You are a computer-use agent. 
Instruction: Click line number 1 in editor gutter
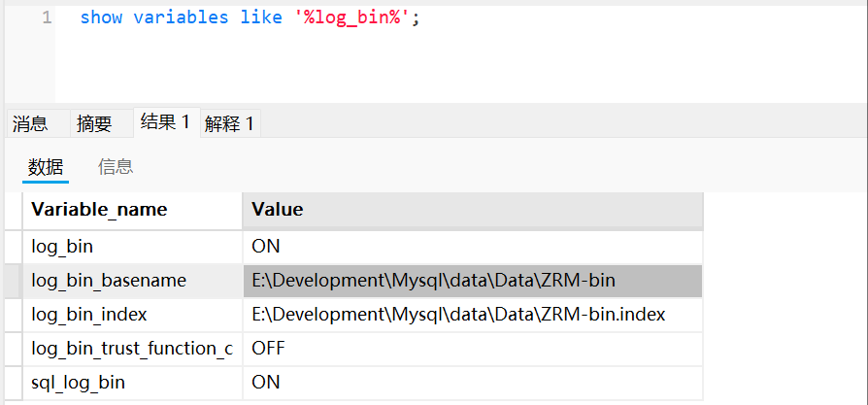(x=47, y=17)
